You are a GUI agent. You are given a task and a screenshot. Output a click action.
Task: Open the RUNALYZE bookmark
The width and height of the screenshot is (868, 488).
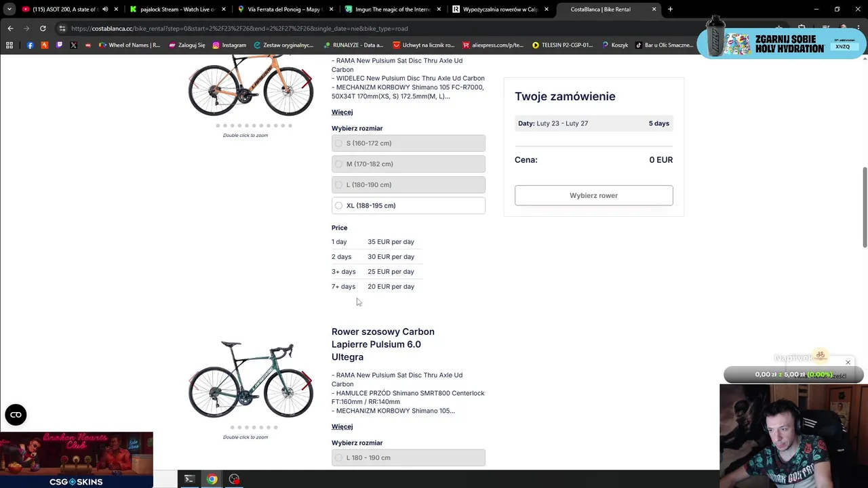353,45
